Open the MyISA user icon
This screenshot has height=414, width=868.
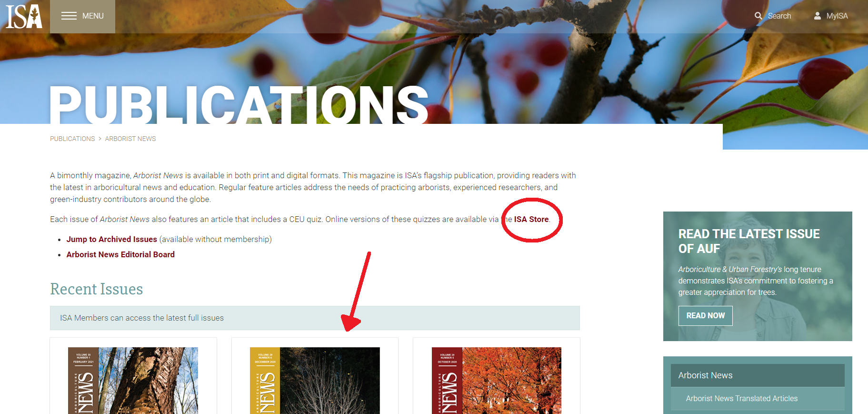pos(818,16)
